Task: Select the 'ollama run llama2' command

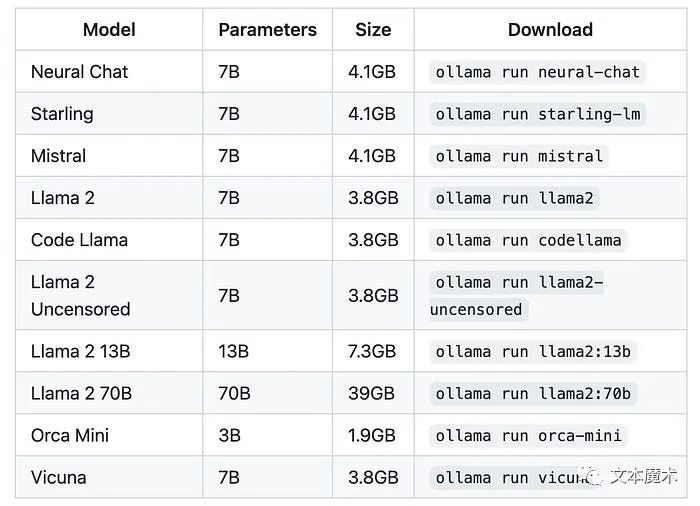Action: (514, 198)
